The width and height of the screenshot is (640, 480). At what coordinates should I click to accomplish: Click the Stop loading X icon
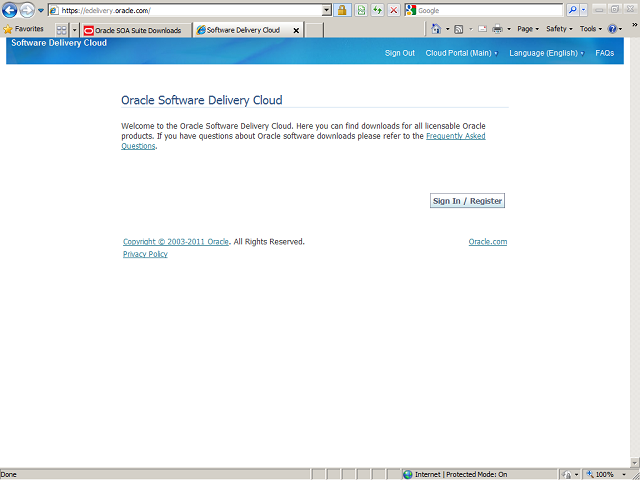pyautogui.click(x=394, y=10)
